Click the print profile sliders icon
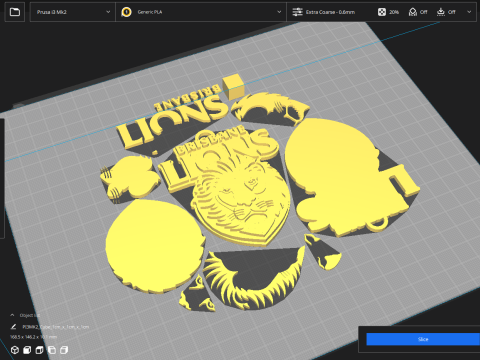 click(x=297, y=12)
